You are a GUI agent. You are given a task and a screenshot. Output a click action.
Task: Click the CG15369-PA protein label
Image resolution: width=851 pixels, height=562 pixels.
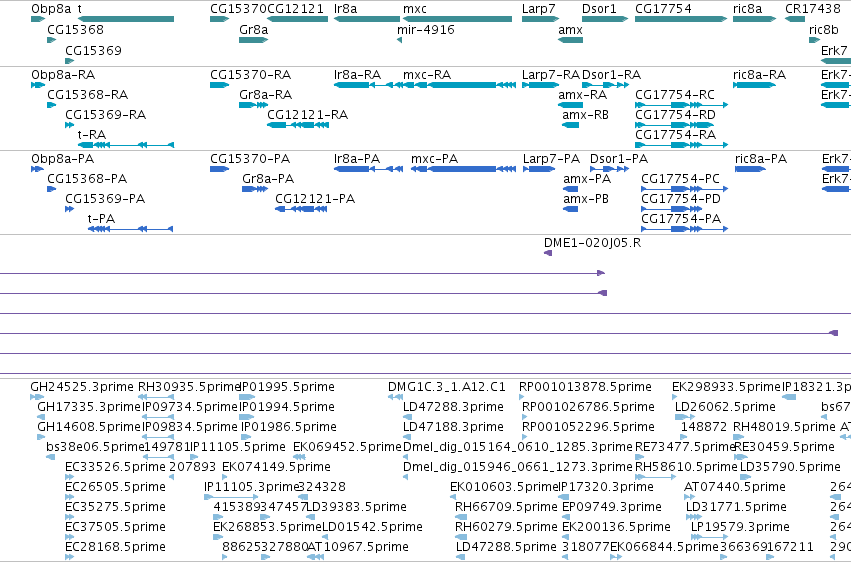coord(105,199)
